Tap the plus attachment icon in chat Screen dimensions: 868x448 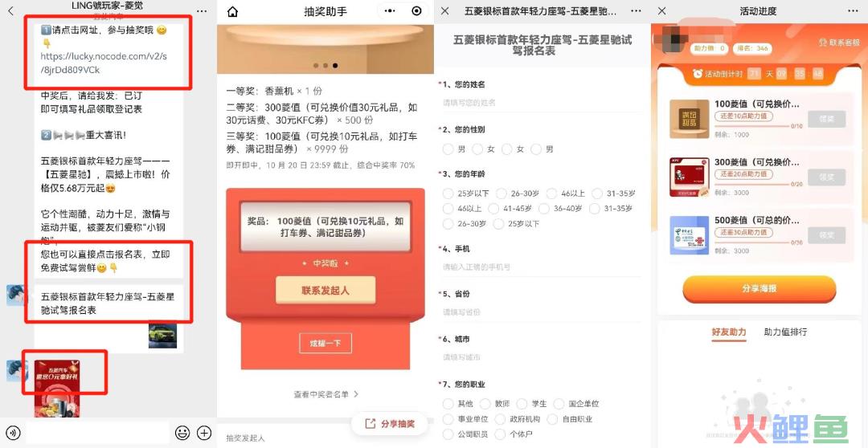[204, 433]
